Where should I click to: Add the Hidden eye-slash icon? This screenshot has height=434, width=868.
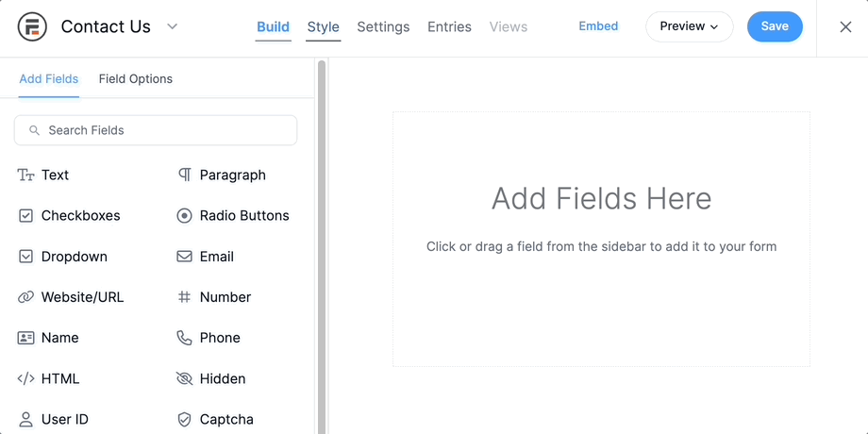point(184,378)
